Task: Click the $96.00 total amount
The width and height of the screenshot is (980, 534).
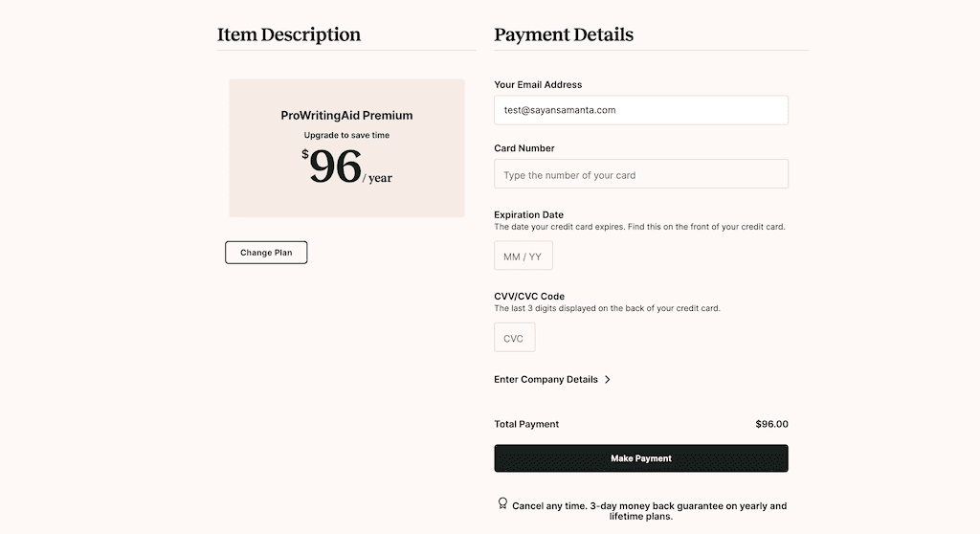Action: 771,424
